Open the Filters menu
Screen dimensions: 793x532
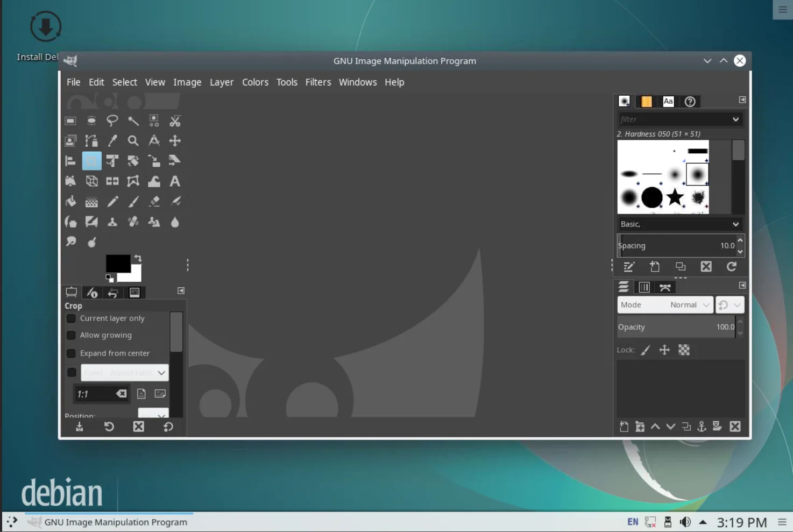click(x=318, y=82)
